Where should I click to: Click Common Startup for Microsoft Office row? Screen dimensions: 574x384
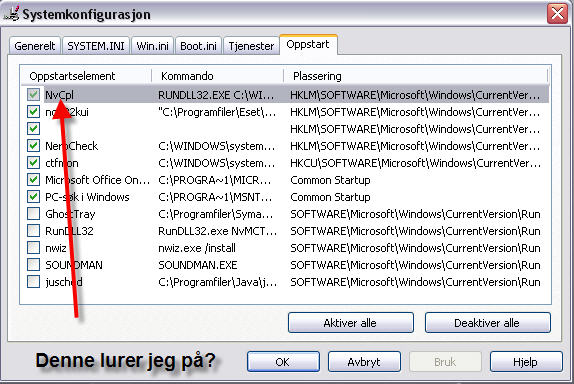tap(330, 180)
